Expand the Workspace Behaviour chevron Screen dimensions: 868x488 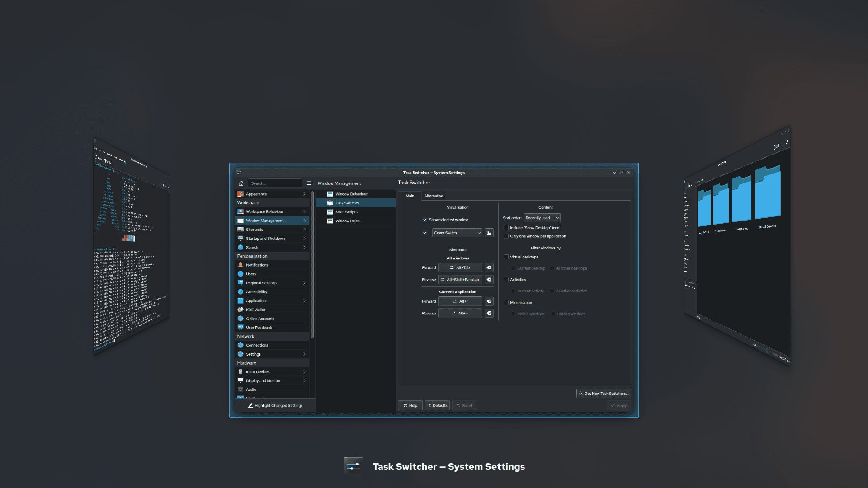tap(304, 212)
